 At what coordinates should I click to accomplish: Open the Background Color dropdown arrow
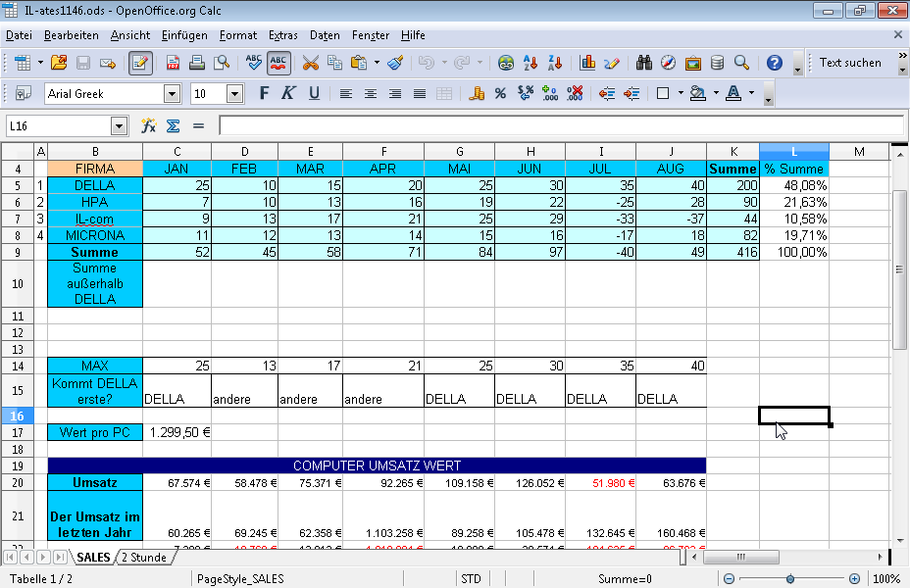coord(716,93)
